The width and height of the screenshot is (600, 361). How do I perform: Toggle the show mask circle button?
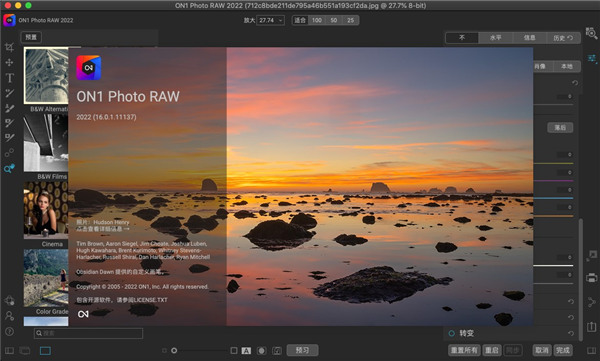click(261, 351)
